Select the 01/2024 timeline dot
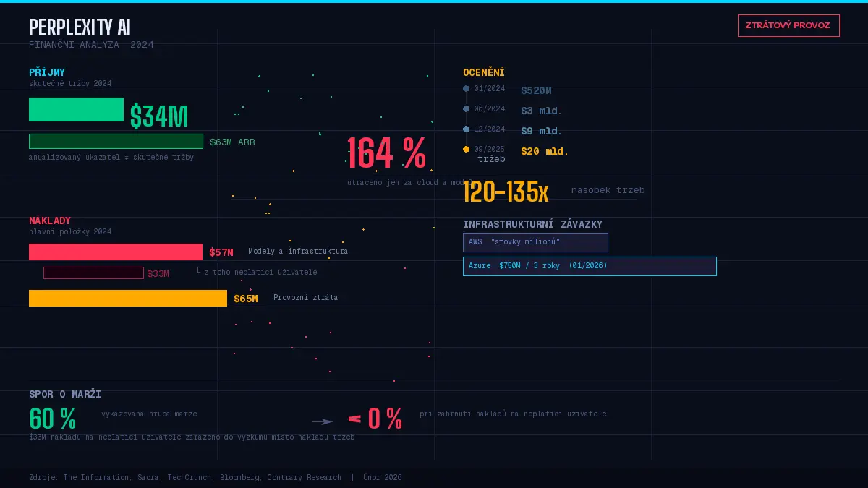This screenshot has width=868, height=488. (466, 89)
